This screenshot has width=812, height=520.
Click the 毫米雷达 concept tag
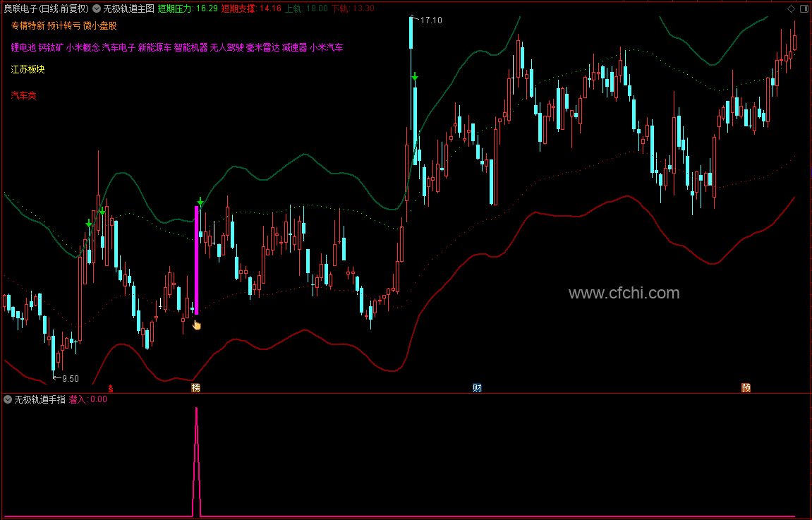pos(262,48)
